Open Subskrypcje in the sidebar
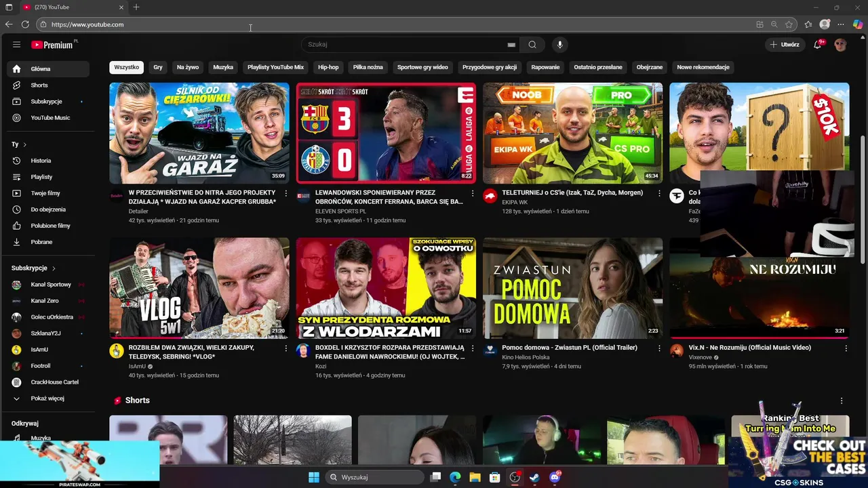This screenshot has width=868, height=488. coord(48,102)
